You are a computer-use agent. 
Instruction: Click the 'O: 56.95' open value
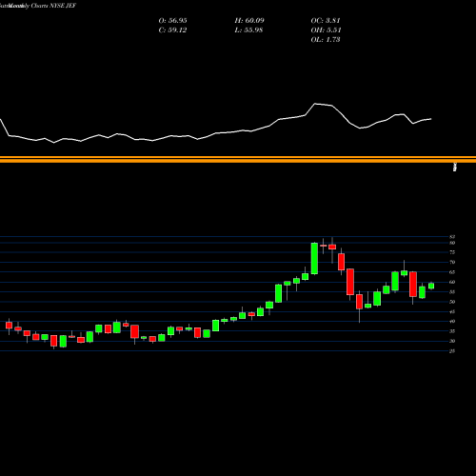(172, 21)
